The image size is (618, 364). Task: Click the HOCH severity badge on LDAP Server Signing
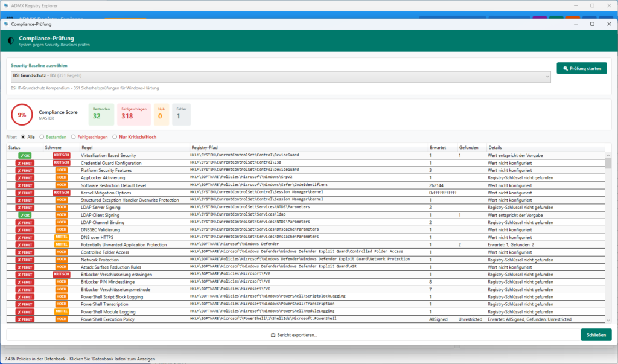point(60,207)
